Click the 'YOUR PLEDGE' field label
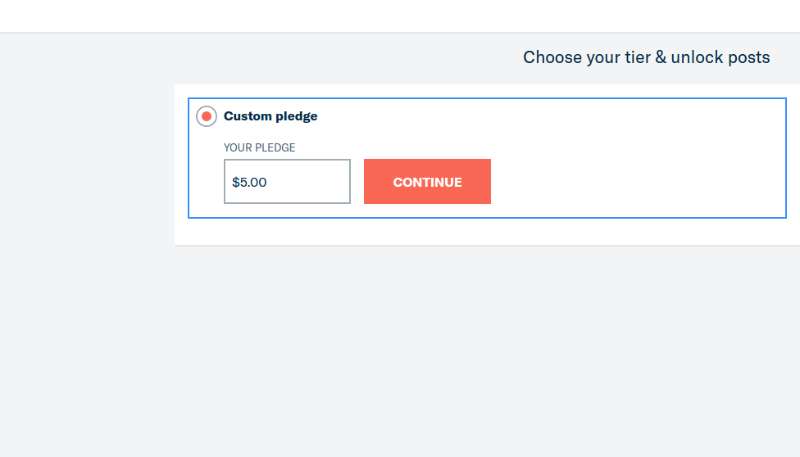 (259, 147)
